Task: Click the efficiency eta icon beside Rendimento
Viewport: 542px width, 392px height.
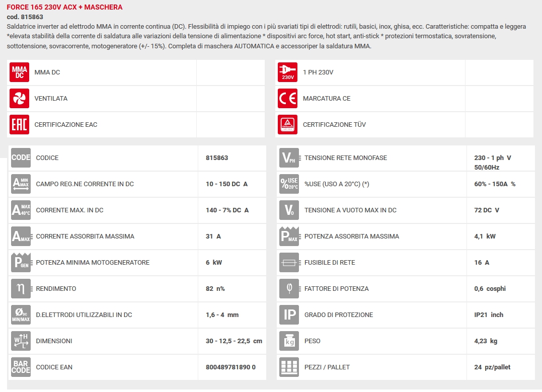Action: [x=21, y=289]
